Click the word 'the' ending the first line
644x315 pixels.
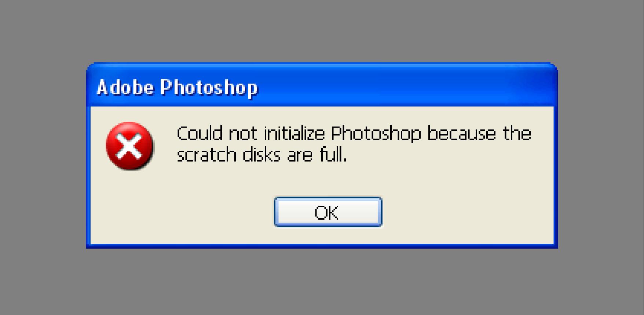point(517,133)
